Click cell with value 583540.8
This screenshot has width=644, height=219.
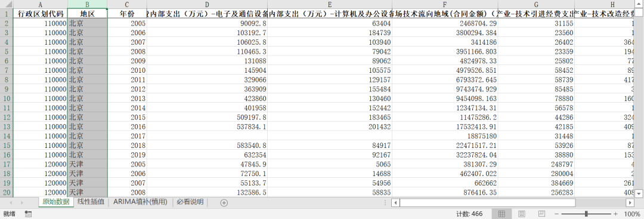point(207,145)
